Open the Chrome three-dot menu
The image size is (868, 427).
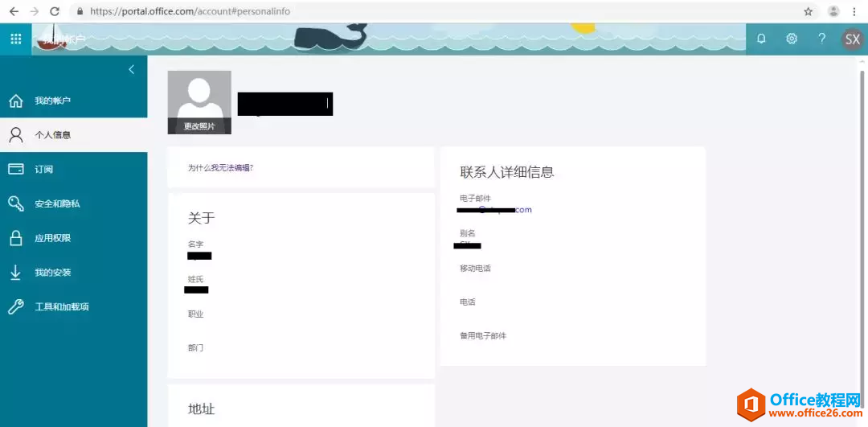tap(854, 11)
